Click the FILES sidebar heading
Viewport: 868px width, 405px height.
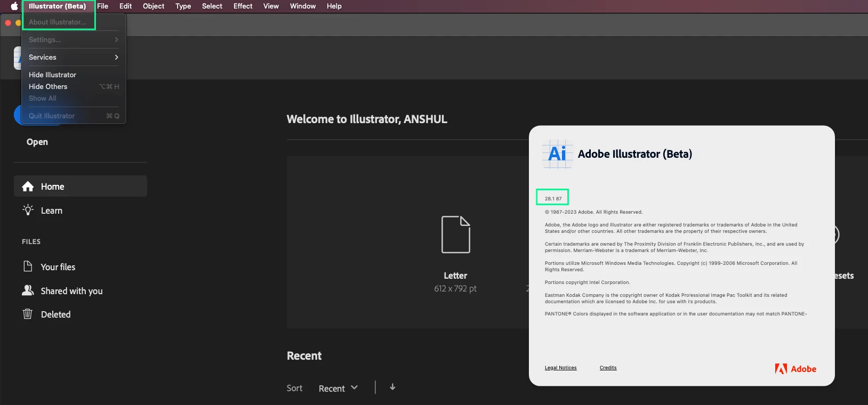pos(31,241)
